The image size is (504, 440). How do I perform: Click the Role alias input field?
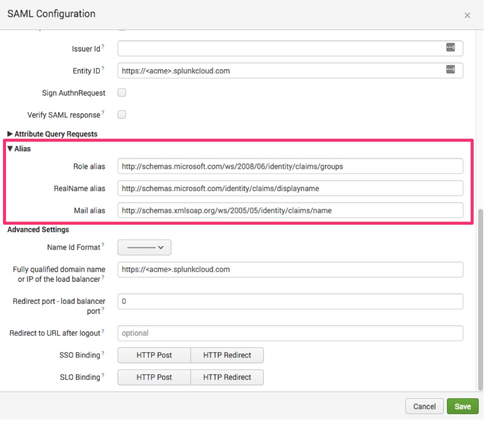290,166
